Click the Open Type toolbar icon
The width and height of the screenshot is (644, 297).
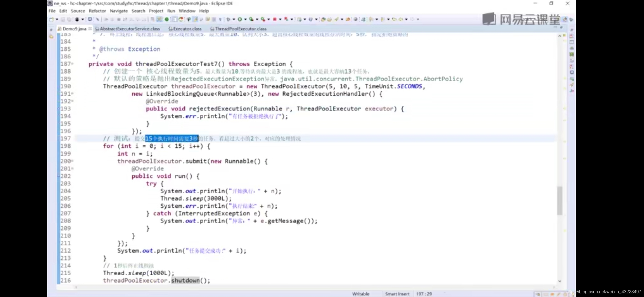(323, 19)
